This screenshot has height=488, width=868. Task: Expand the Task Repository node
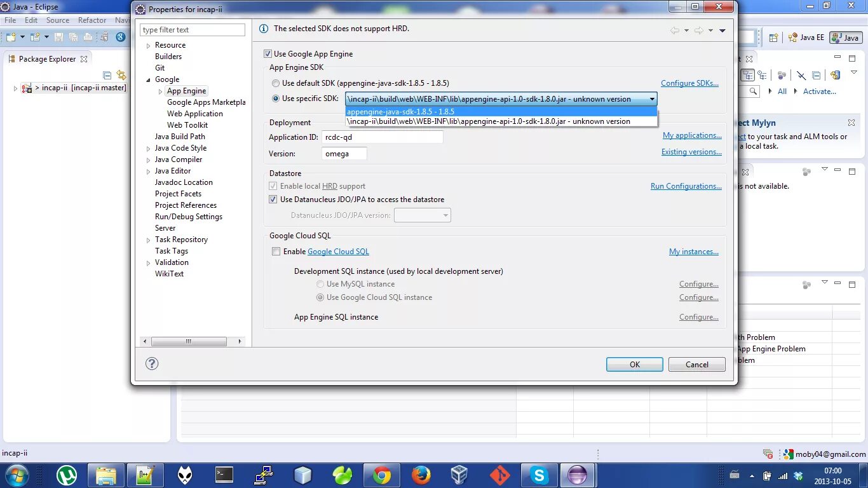149,240
